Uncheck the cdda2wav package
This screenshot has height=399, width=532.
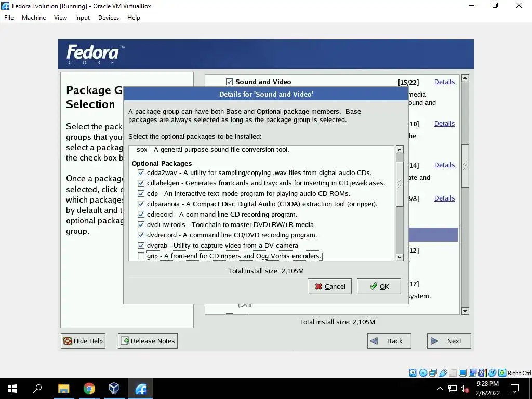point(141,172)
